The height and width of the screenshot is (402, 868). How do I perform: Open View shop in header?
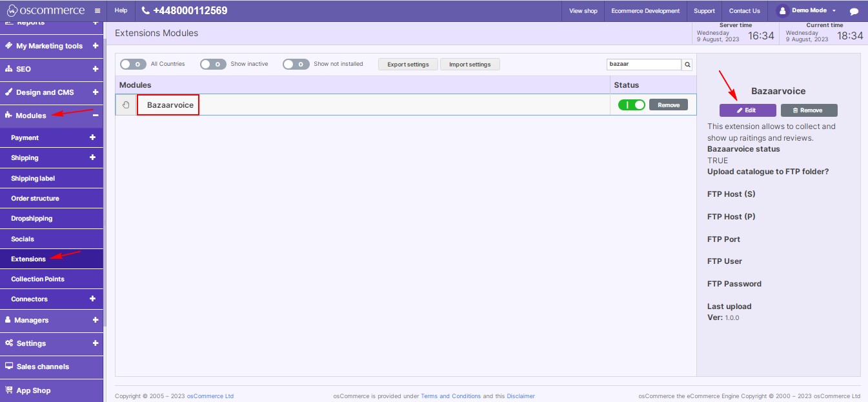click(583, 11)
